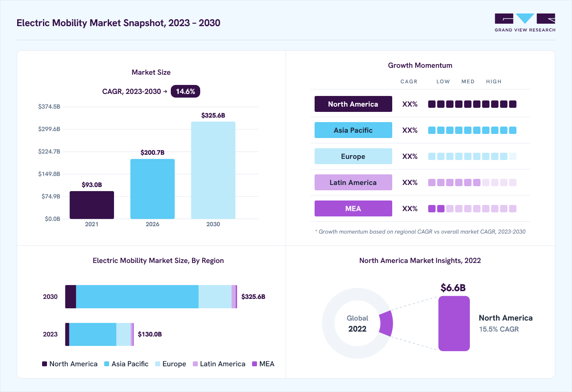Click the Asia Pacific segment in 2023 bar
The image size is (572, 392).
(93, 334)
